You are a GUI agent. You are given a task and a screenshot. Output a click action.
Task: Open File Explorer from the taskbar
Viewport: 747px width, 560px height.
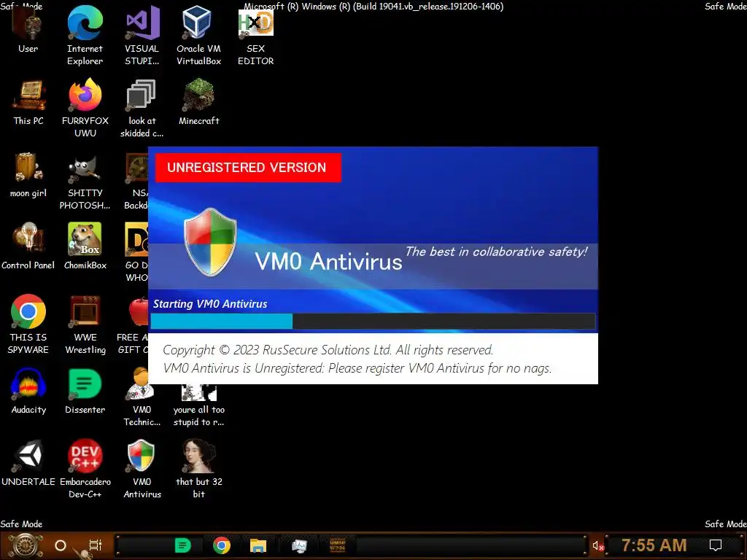[258, 545]
